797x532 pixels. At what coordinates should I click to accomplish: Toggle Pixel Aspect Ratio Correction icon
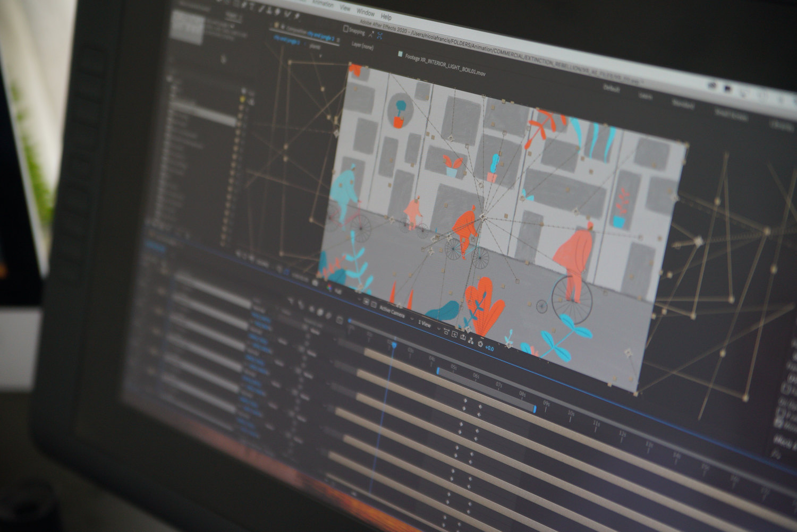pos(446,331)
